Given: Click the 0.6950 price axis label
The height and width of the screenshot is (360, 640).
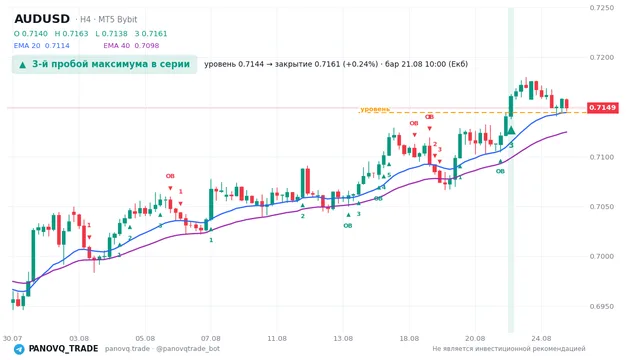Looking at the screenshot, I should tap(602, 306).
